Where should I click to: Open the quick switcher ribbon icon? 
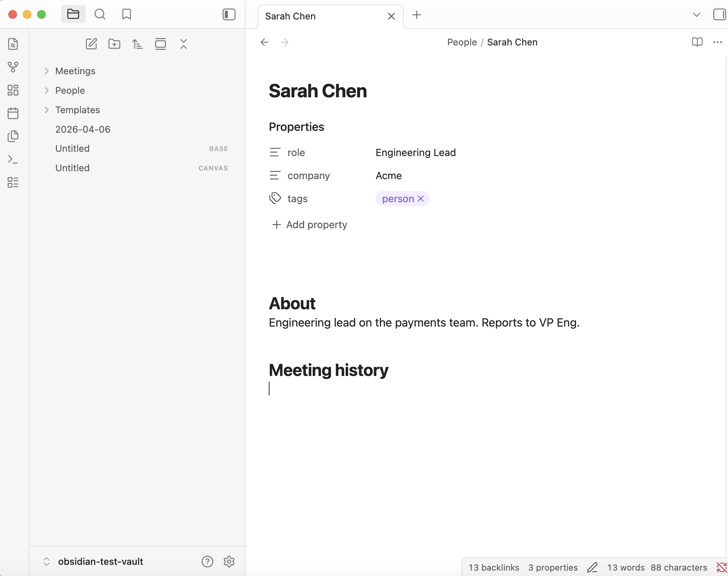point(13,44)
